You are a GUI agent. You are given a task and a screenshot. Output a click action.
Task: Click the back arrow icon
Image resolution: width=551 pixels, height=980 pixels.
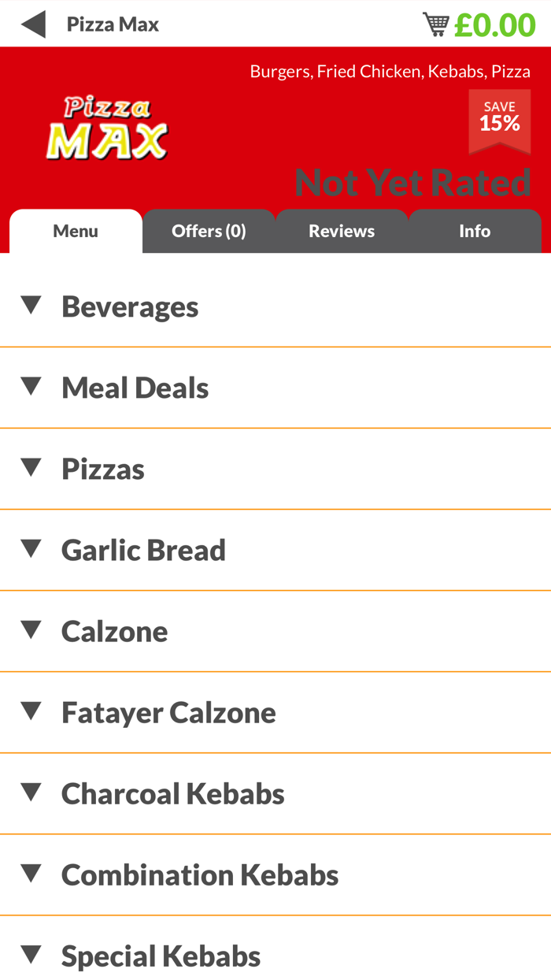coord(33,23)
